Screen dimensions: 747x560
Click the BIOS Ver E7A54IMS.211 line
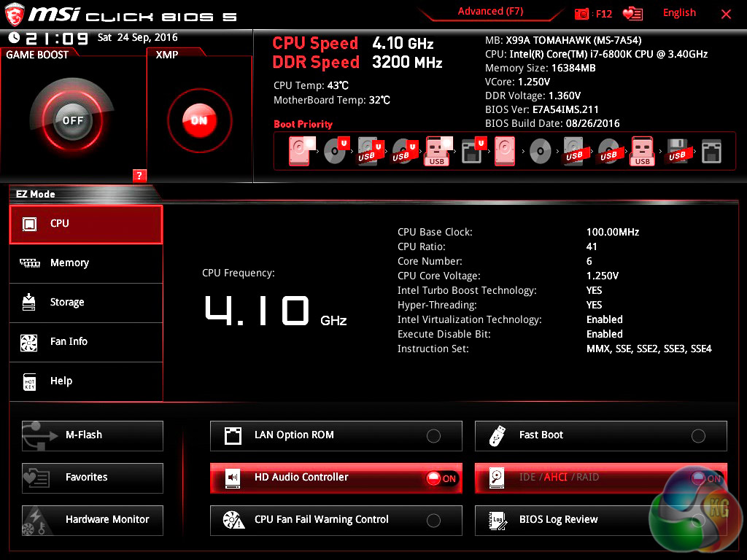[542, 109]
